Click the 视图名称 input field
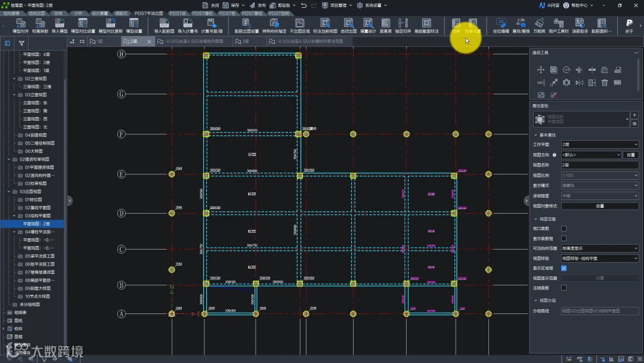The width and height of the screenshot is (644, 363). [x=599, y=165]
